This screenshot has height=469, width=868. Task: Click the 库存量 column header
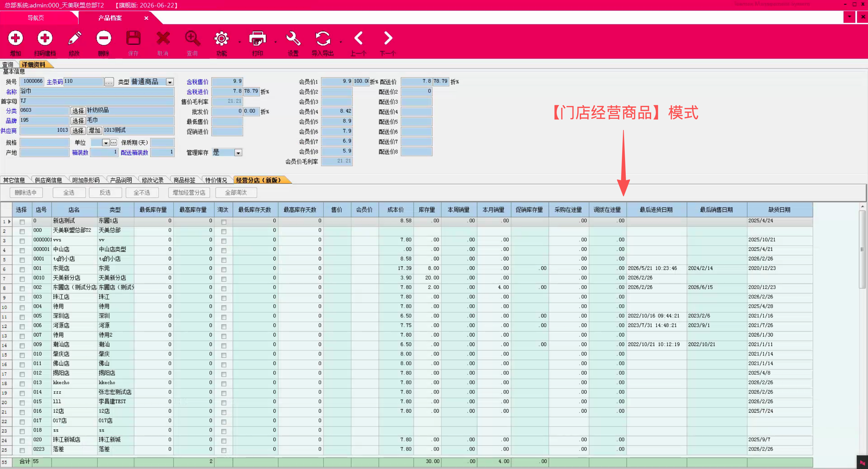[x=427, y=210]
